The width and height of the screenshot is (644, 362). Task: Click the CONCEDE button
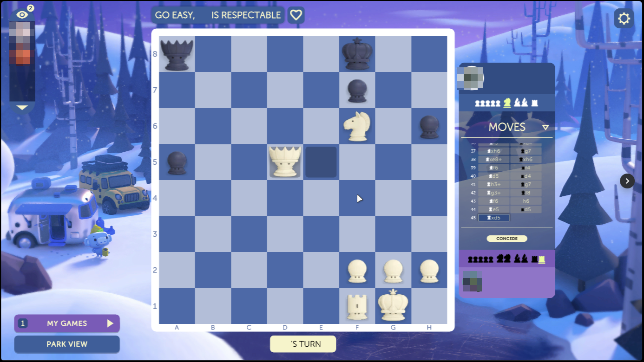click(507, 239)
